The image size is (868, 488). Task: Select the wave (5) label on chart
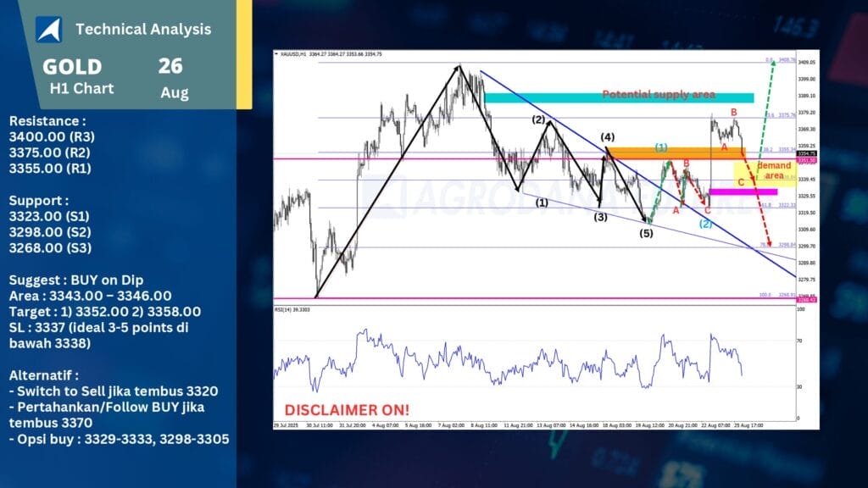(646, 232)
